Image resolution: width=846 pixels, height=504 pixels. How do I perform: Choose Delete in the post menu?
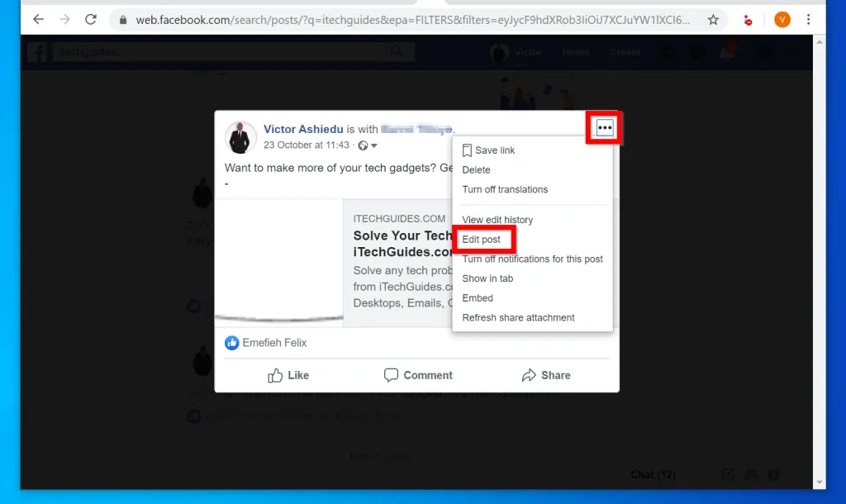pyautogui.click(x=476, y=170)
